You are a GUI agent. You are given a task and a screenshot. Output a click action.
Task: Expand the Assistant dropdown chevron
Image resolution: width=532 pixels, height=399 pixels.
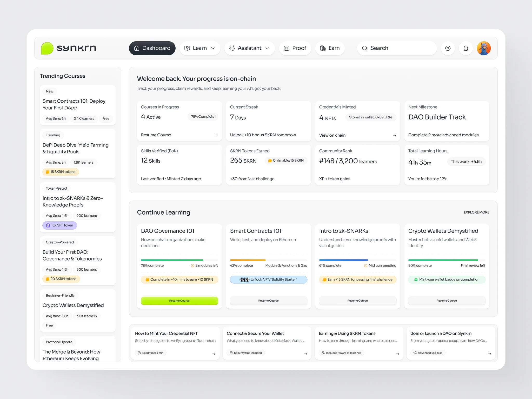(267, 48)
